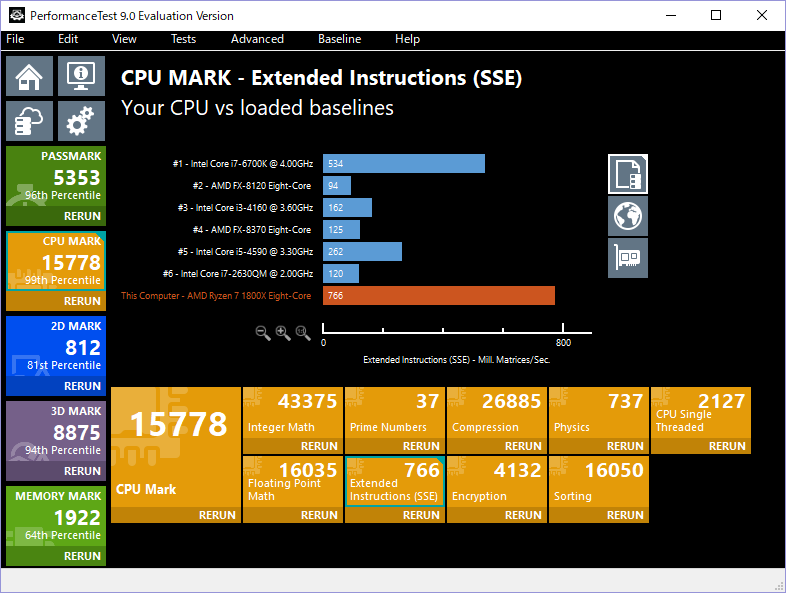Open the Advanced menu
Image resolution: width=786 pixels, height=593 pixels.
(257, 39)
